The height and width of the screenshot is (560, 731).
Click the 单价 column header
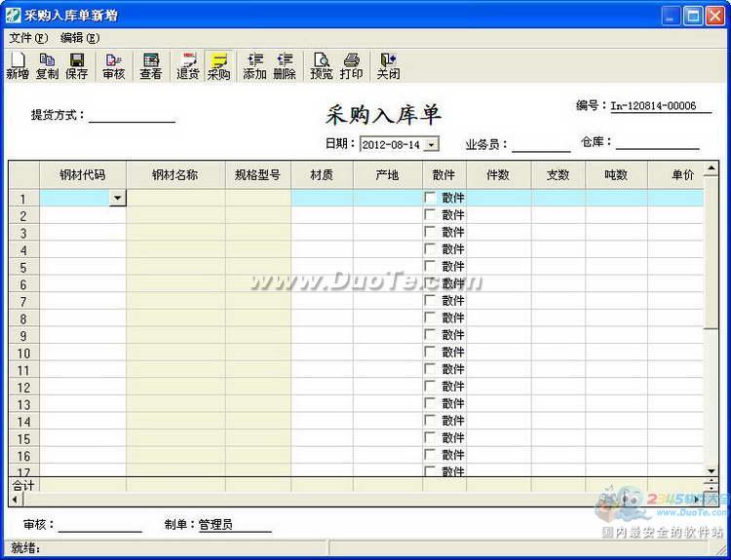point(675,174)
